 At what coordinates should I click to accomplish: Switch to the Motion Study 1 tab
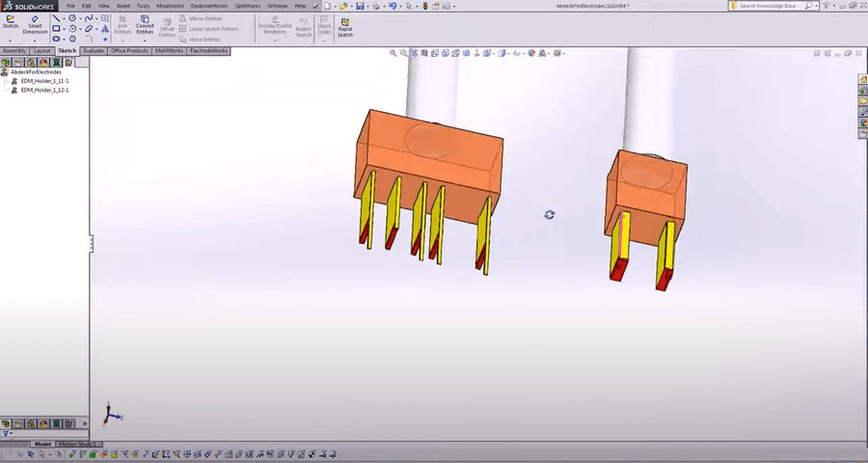pos(78,444)
